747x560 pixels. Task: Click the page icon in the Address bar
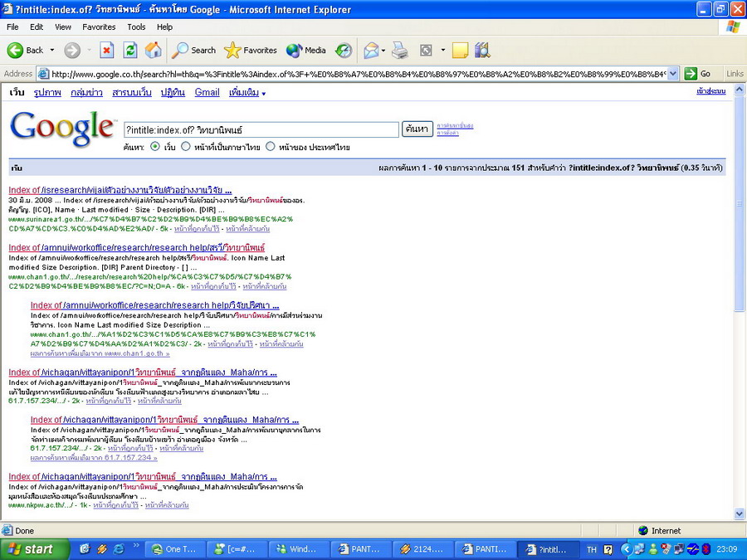click(x=43, y=74)
